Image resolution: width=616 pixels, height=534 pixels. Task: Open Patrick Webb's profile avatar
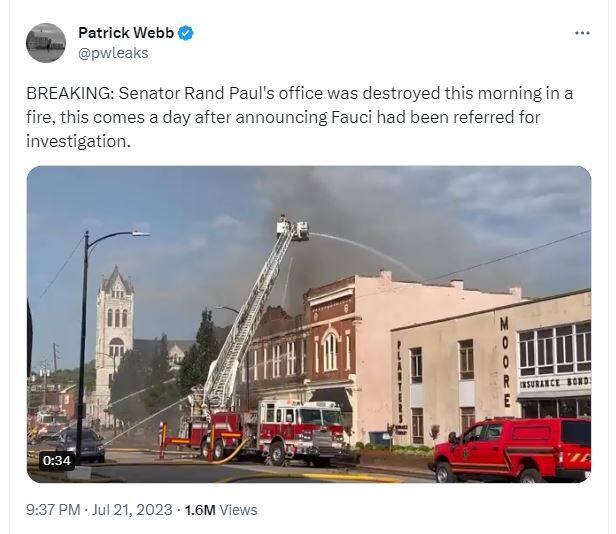[x=46, y=43]
